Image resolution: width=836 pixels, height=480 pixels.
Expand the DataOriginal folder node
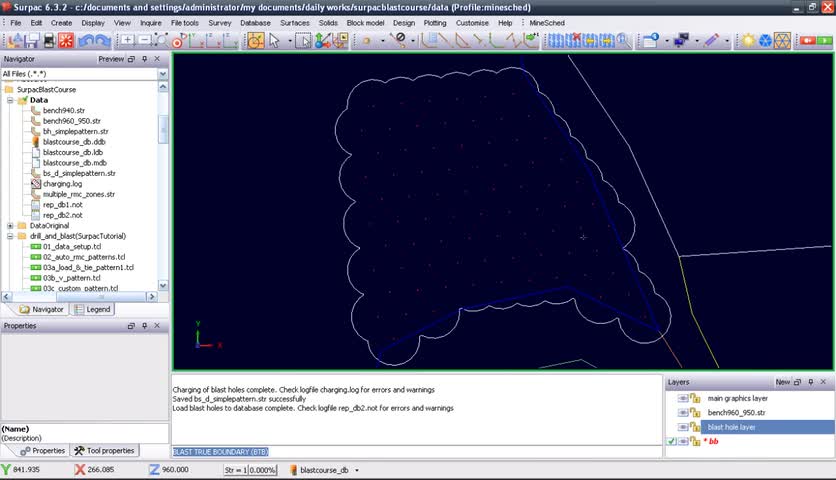(x=10, y=226)
